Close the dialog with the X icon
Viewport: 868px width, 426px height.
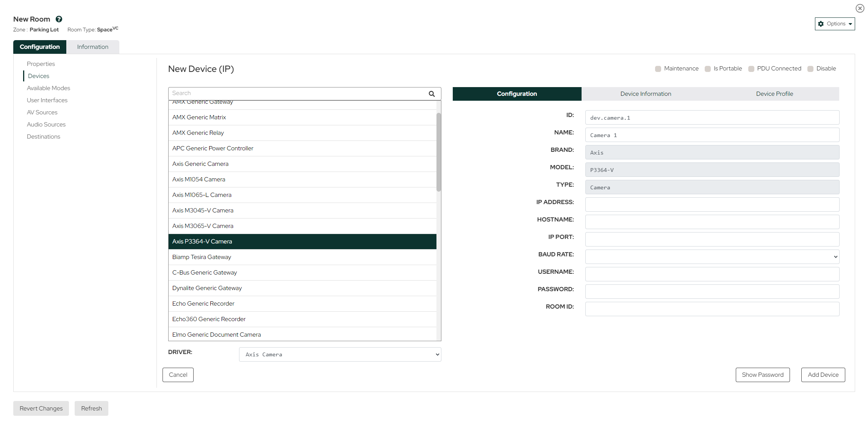860,8
